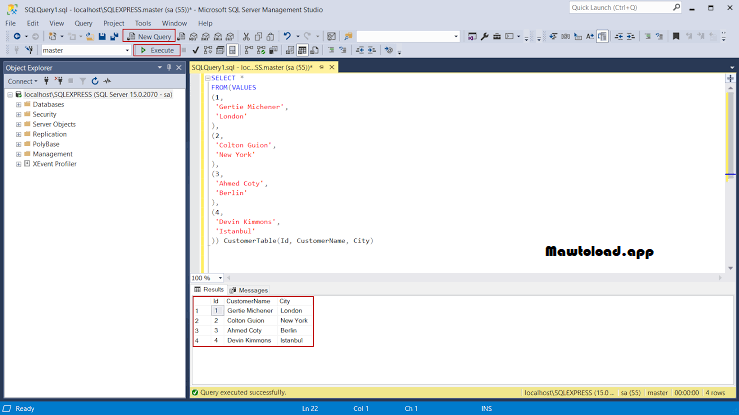Open Properties window wrench icon
The height and width of the screenshot is (415, 739).
(484, 36)
